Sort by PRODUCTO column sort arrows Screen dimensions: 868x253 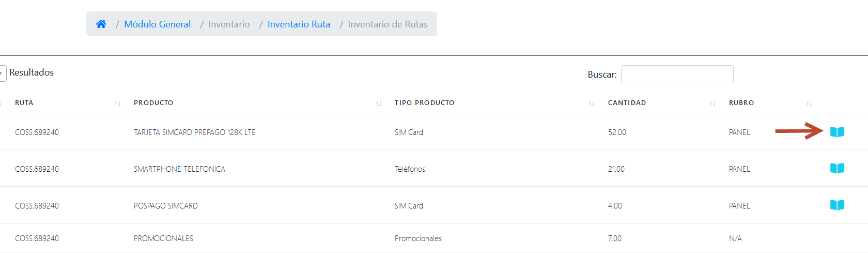click(379, 103)
